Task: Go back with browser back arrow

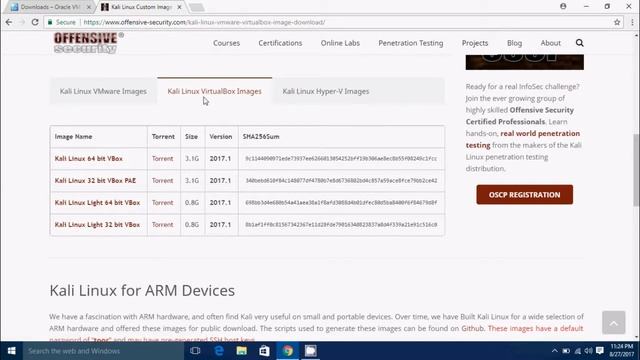Action: pos(9,22)
